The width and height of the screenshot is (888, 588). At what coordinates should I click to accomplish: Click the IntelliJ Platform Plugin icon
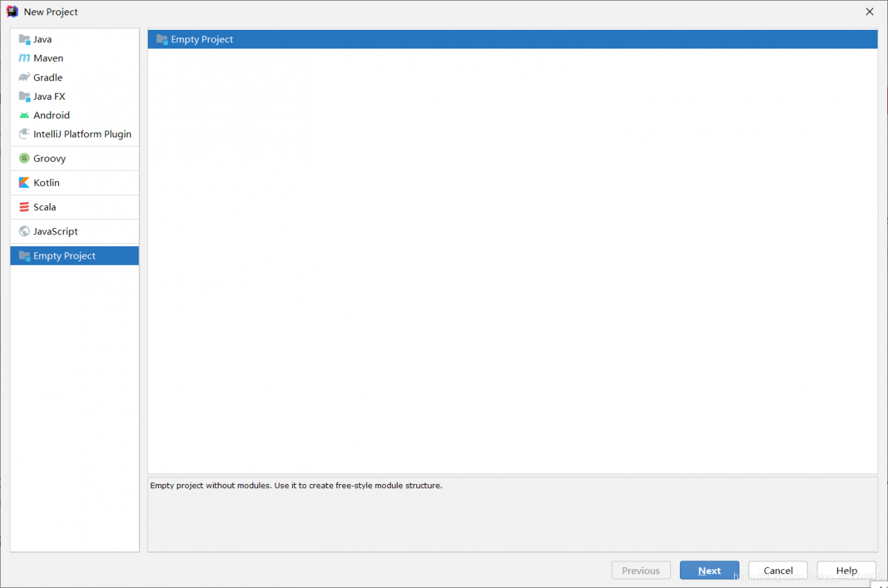pyautogui.click(x=24, y=135)
